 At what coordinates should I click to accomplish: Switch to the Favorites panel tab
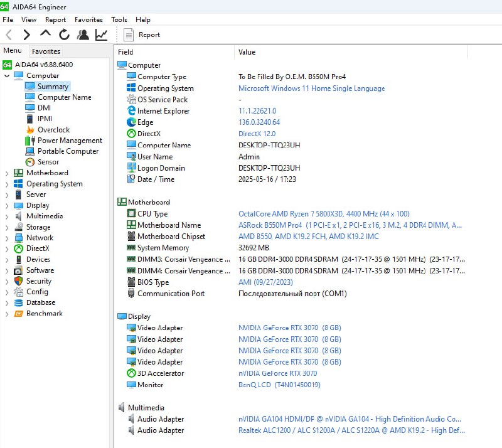pyautogui.click(x=46, y=51)
